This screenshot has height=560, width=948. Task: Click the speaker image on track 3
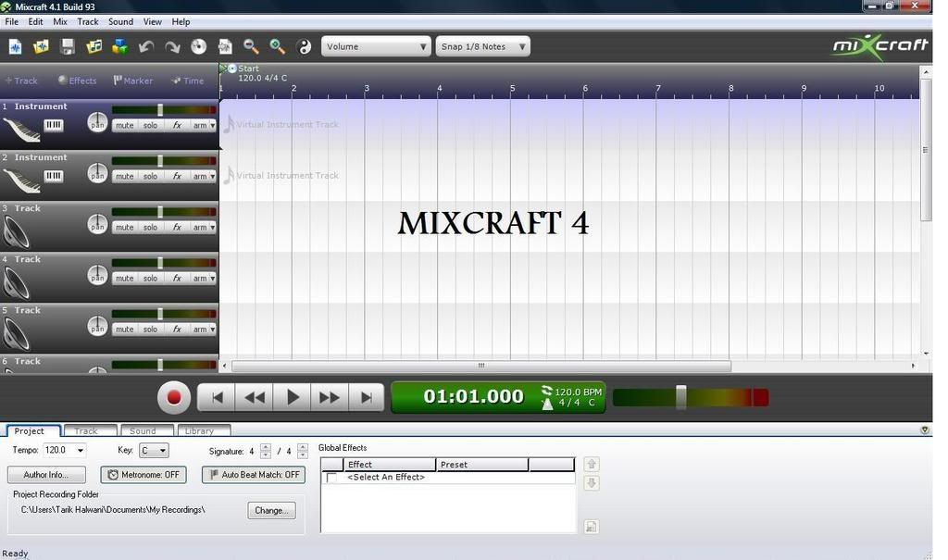pyautogui.click(x=16, y=232)
